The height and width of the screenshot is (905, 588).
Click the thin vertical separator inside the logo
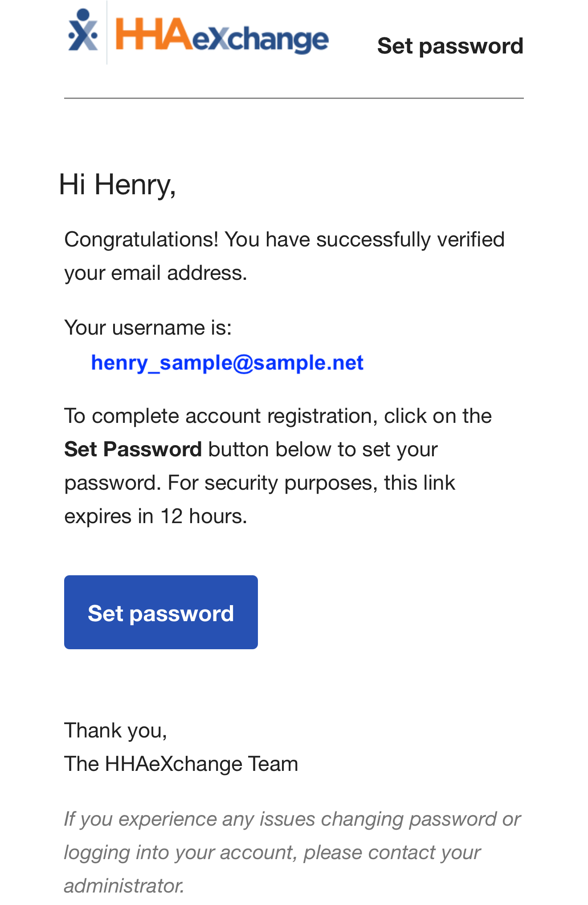coord(107,33)
